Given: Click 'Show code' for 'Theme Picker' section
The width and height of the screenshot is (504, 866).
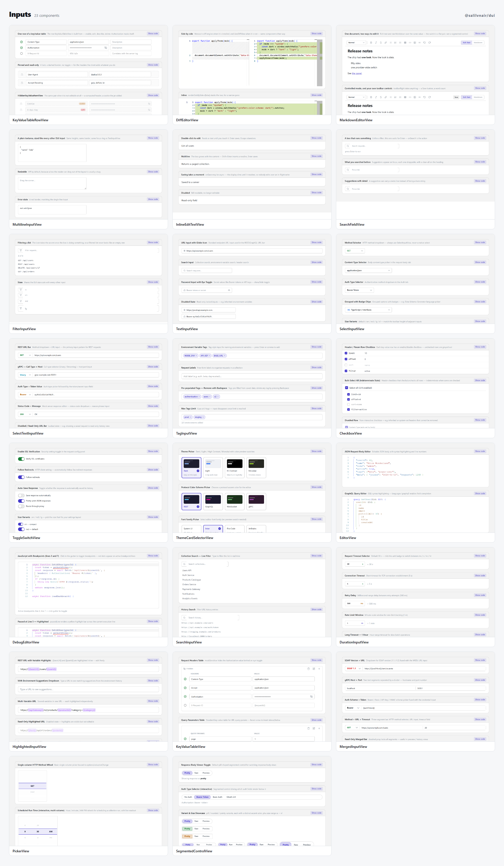Looking at the screenshot, I should coord(316,451).
